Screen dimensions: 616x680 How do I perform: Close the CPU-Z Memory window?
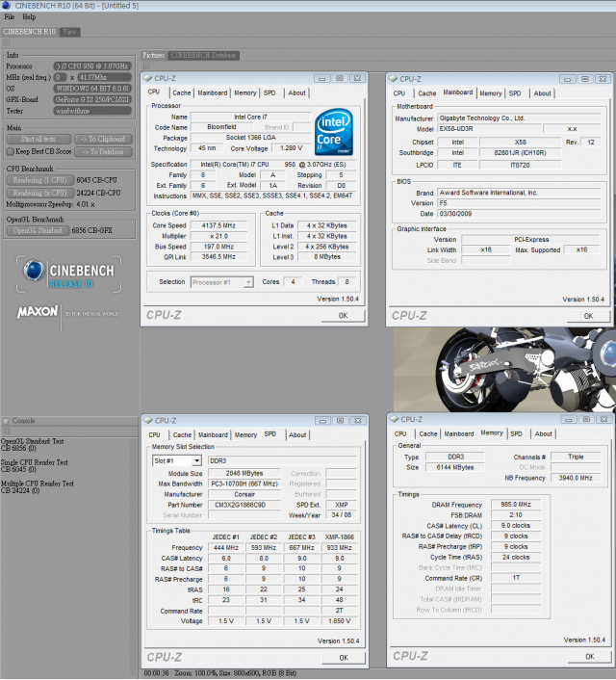(x=603, y=419)
